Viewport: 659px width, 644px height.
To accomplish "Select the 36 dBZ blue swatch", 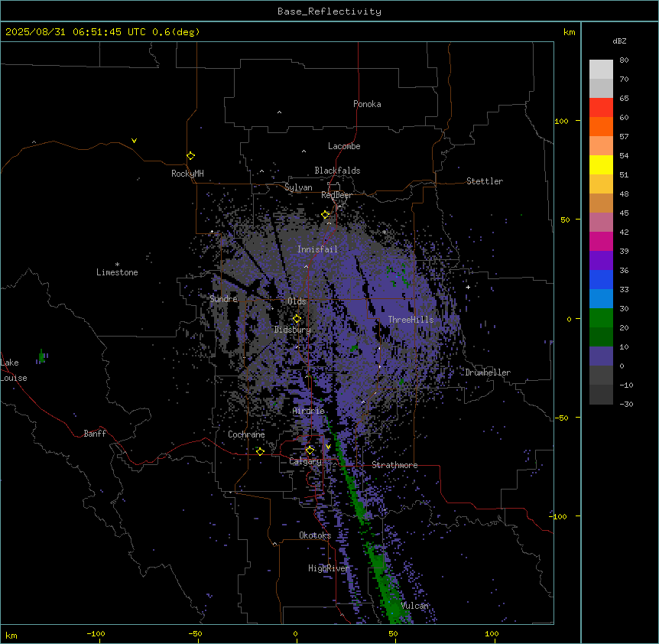I will tap(601, 279).
